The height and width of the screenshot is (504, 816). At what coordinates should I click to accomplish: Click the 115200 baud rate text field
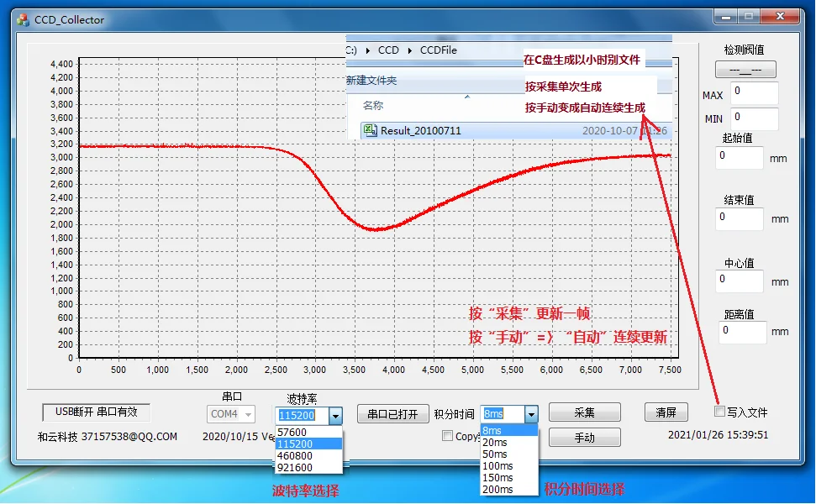pos(303,415)
